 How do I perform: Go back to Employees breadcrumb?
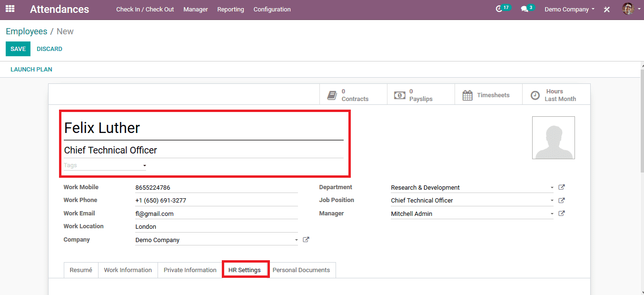[x=27, y=31]
